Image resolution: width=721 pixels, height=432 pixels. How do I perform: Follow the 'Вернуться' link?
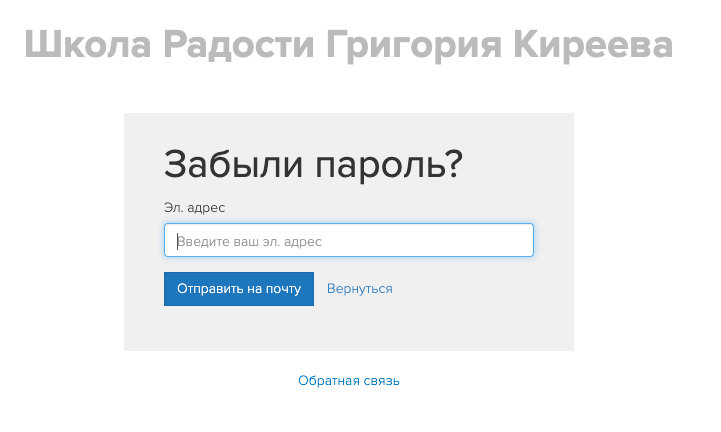pos(359,289)
